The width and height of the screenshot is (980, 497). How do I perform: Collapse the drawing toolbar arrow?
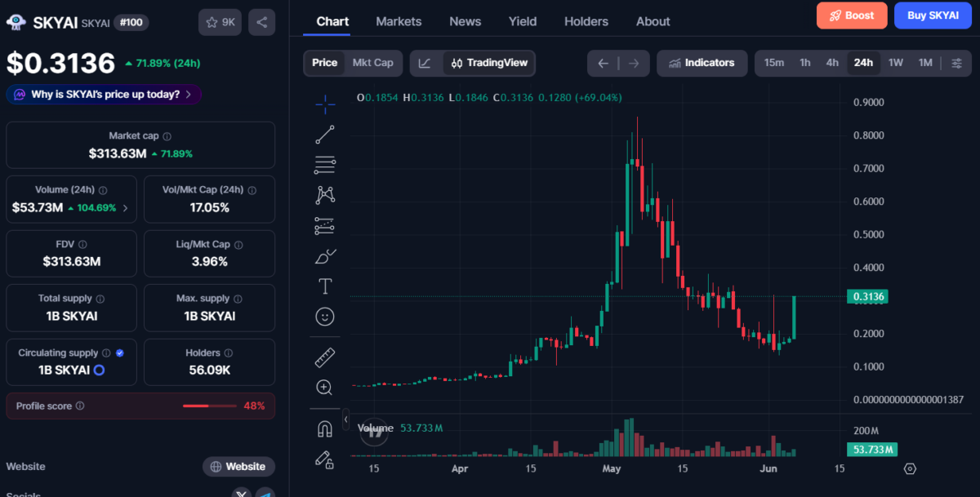pyautogui.click(x=345, y=419)
